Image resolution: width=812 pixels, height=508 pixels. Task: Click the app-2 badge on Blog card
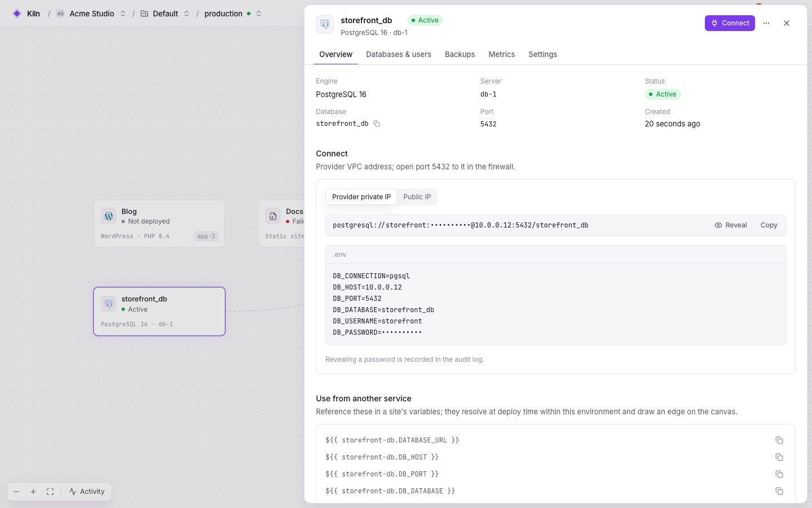tap(206, 237)
